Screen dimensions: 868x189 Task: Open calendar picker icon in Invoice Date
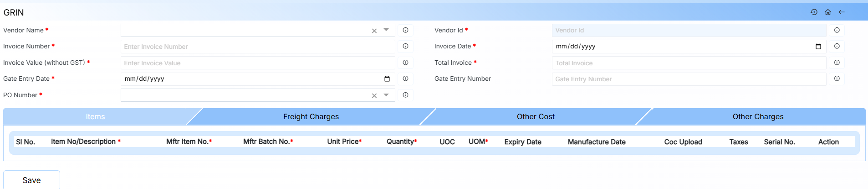pos(818,47)
